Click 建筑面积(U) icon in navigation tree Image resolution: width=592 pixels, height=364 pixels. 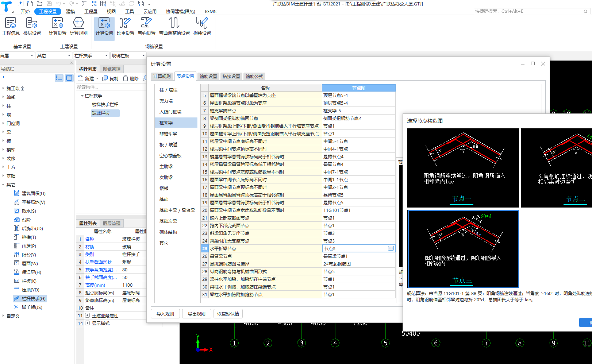coord(16,193)
